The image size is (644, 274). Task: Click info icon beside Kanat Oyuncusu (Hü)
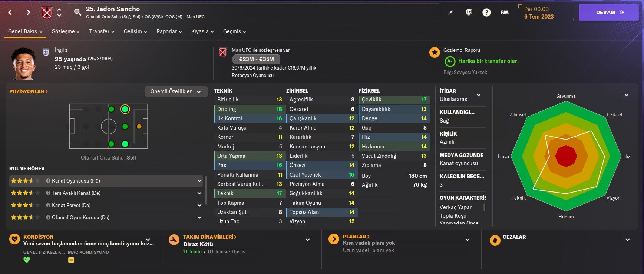48,181
